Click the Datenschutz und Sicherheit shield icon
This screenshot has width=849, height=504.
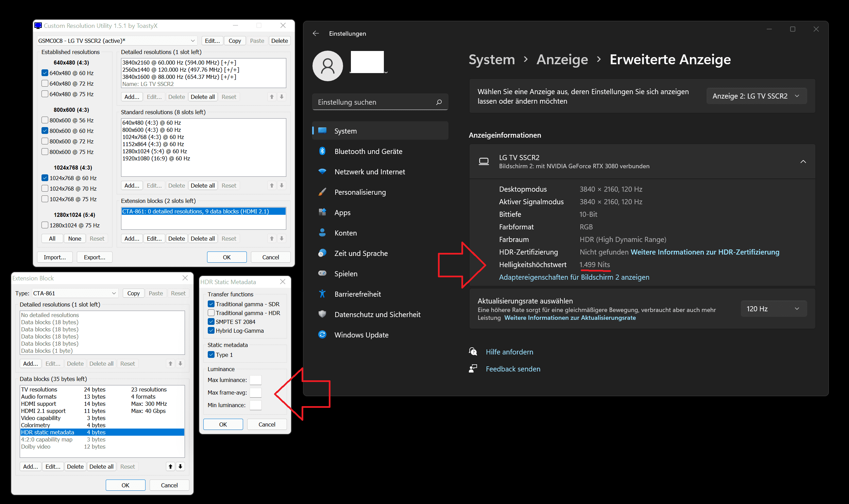pyautogui.click(x=322, y=314)
